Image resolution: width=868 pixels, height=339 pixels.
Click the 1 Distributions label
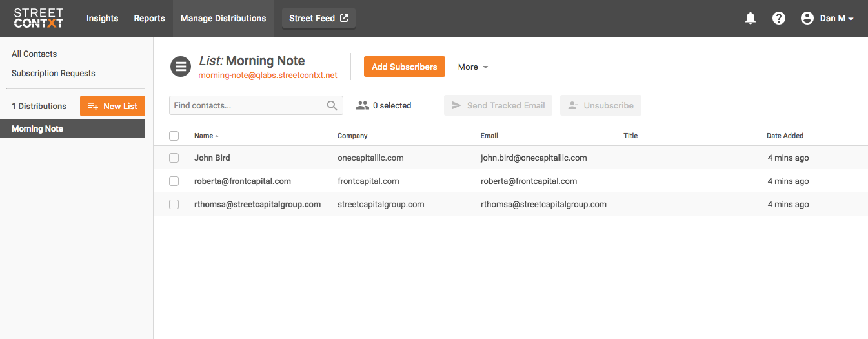pyautogui.click(x=39, y=106)
